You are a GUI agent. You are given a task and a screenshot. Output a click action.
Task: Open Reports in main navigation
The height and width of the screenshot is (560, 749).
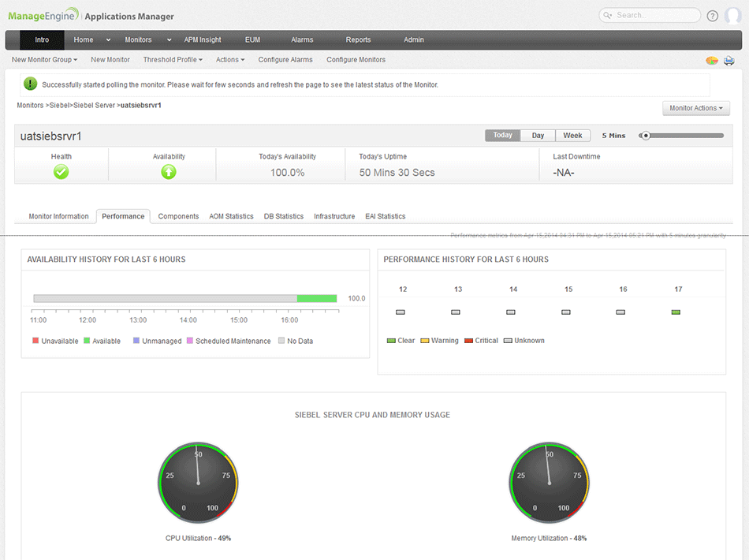[358, 40]
